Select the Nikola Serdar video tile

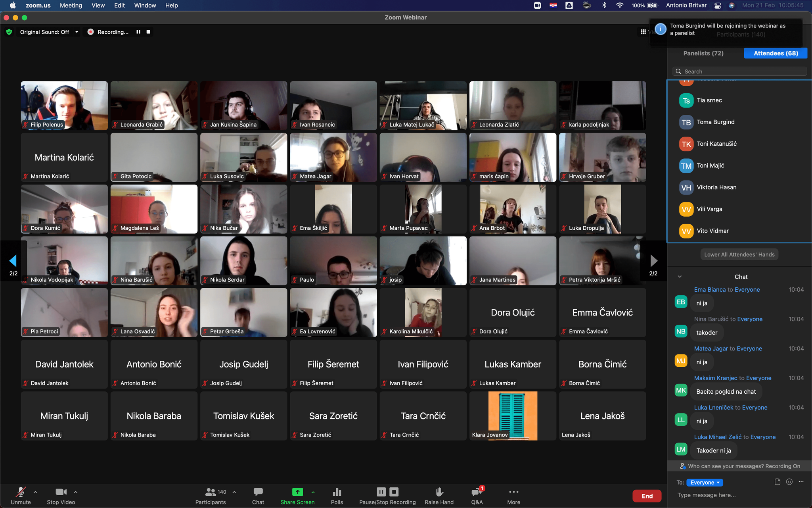point(244,261)
